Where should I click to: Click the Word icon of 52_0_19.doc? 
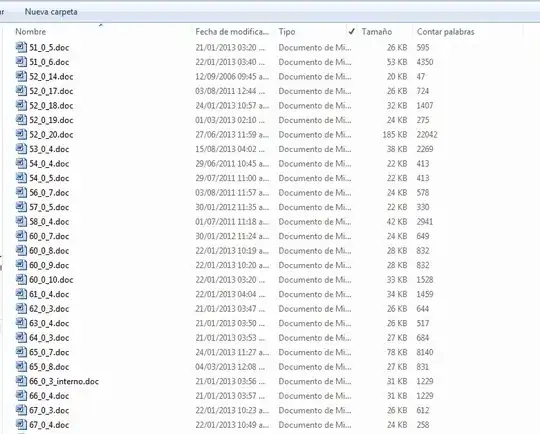pyautogui.click(x=21, y=120)
